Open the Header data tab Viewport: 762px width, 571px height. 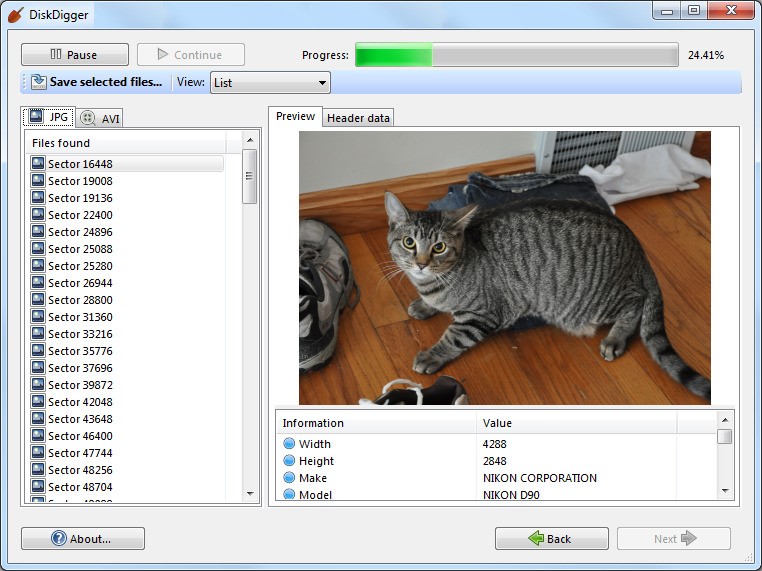(358, 118)
